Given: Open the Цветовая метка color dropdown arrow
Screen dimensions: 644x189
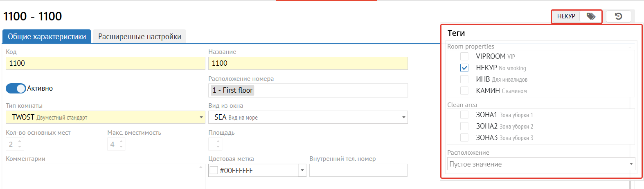Looking at the screenshot, I should (x=302, y=171).
